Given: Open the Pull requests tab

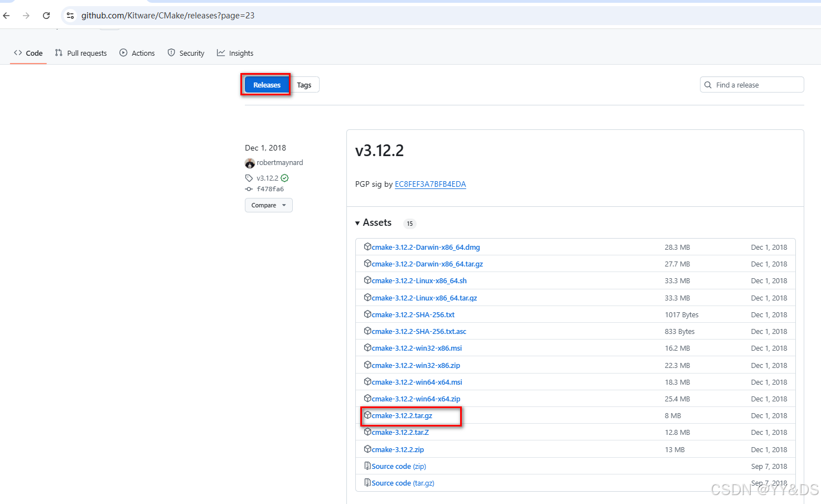Looking at the screenshot, I should click(81, 53).
